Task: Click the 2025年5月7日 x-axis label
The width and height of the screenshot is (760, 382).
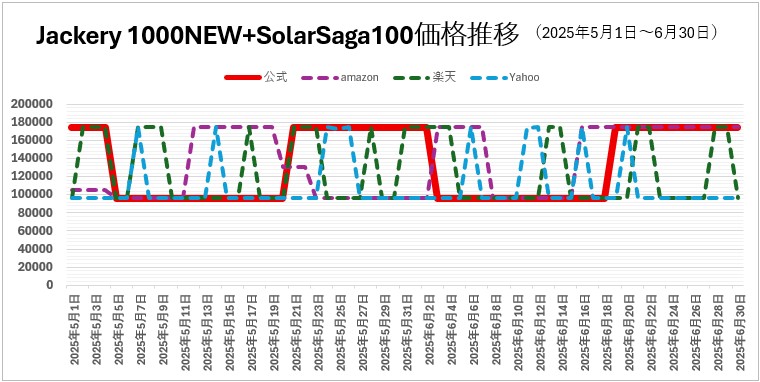Action: point(141,330)
